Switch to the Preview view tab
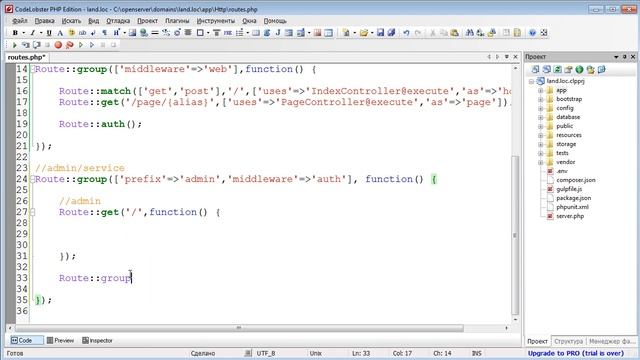 60,340
